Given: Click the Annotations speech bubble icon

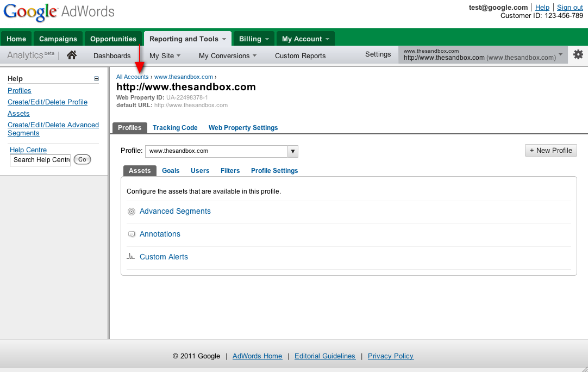Looking at the screenshot, I should 132,234.
